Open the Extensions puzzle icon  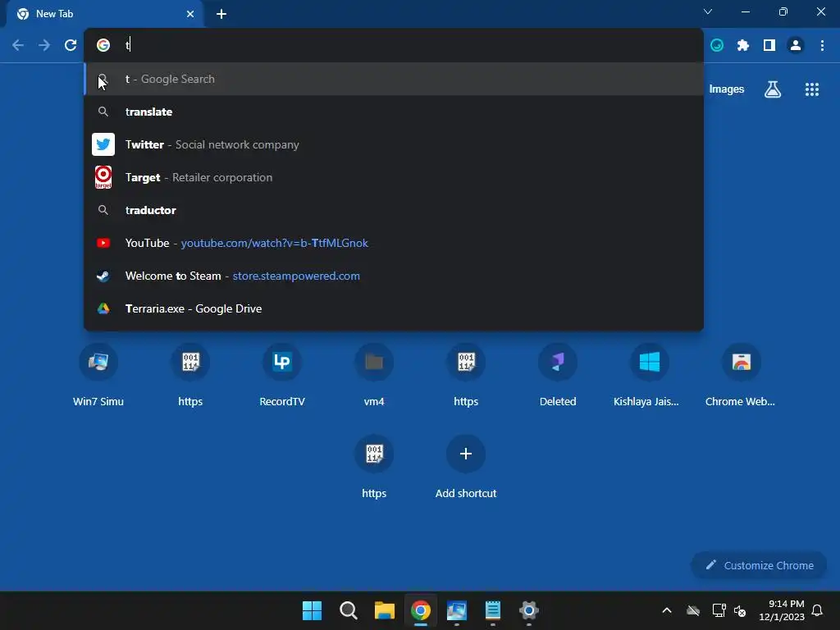click(743, 46)
